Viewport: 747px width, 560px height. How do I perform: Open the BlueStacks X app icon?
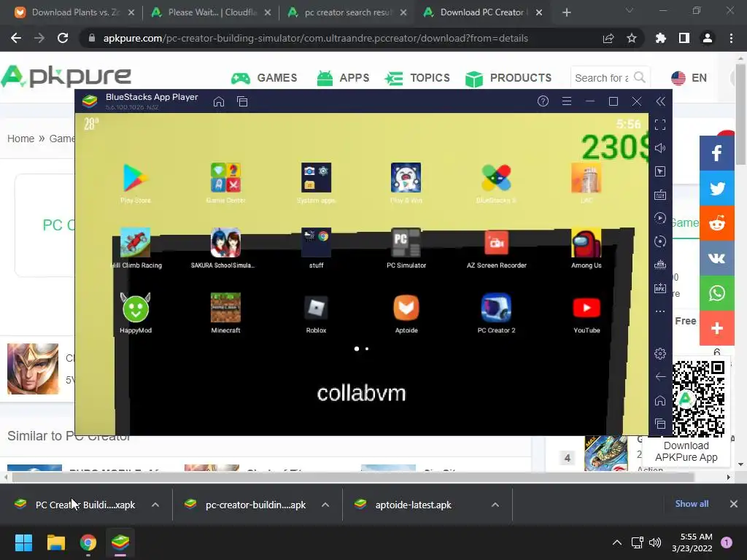[x=496, y=178]
